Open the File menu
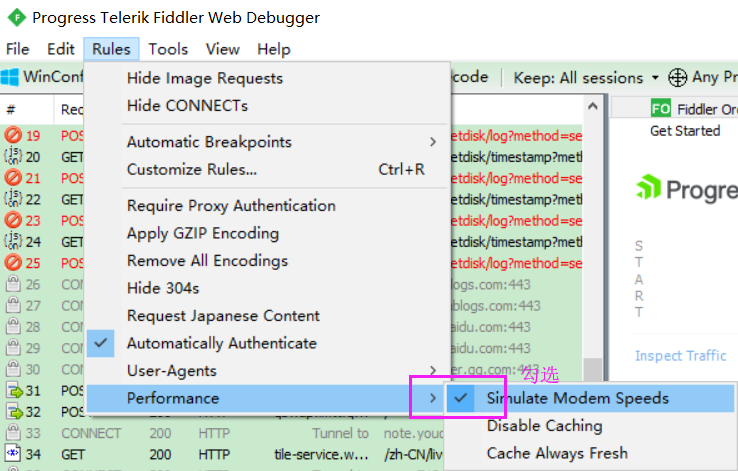The height and width of the screenshot is (471, 738). 17,49
